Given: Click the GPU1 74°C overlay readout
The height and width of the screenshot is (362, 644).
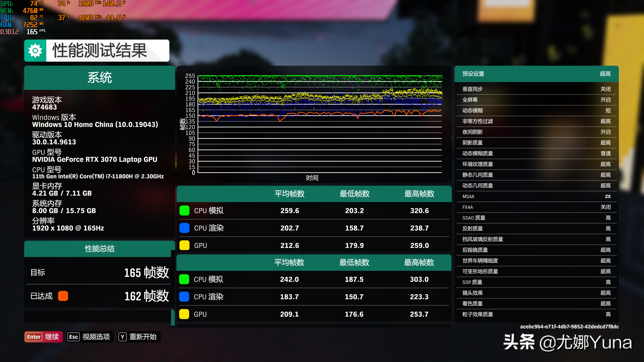Looking at the screenshot, I should point(22,4).
